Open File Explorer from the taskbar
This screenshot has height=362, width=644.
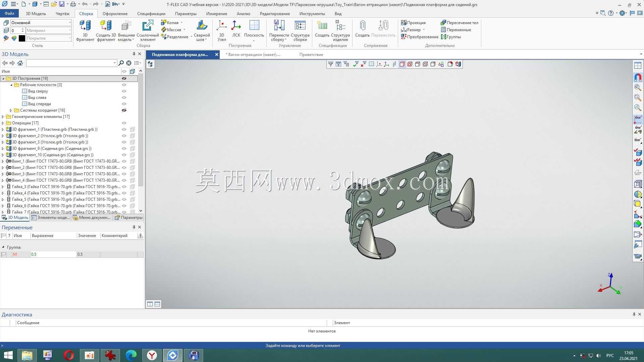(27, 355)
